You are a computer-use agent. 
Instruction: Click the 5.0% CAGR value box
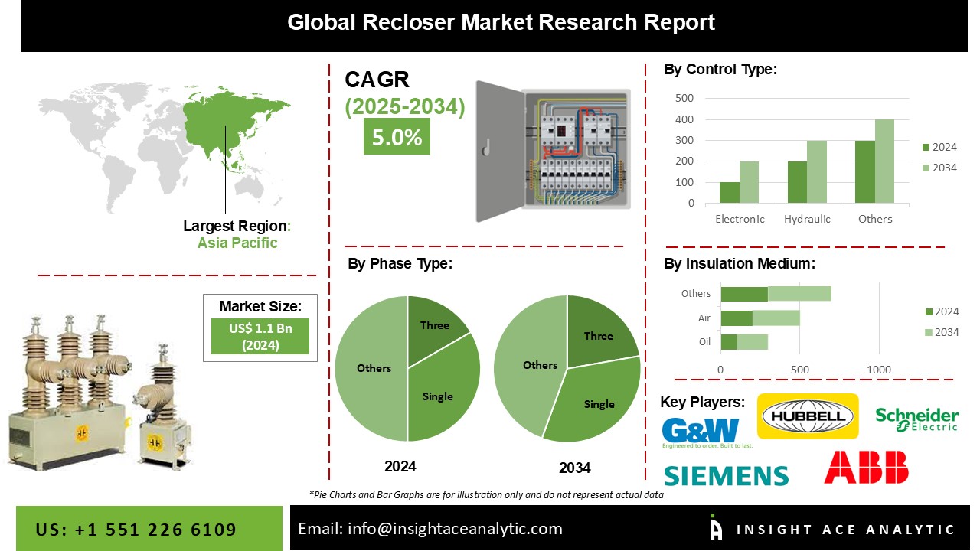click(397, 137)
